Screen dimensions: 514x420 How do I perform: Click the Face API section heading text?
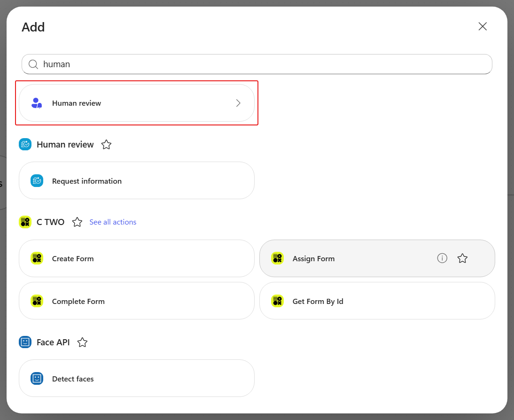[x=53, y=342]
